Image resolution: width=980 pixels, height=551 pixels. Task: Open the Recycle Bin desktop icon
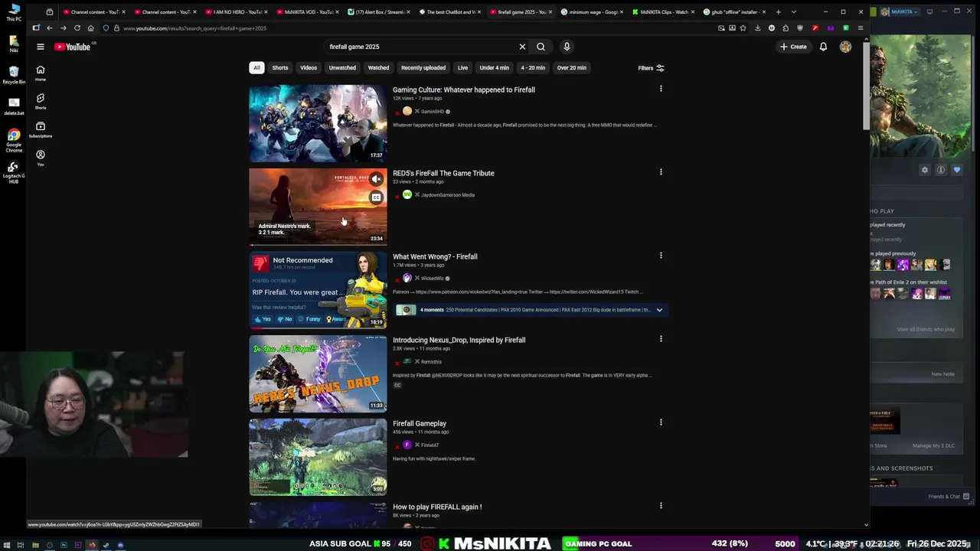click(14, 75)
